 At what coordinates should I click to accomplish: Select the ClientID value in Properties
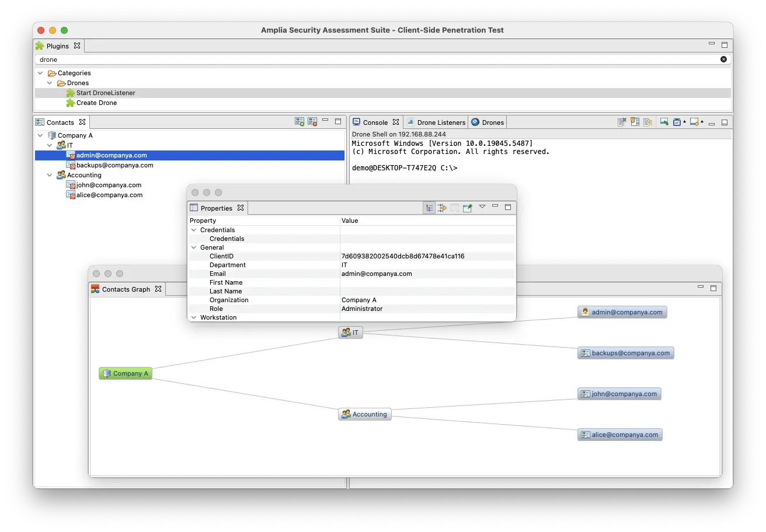coord(403,256)
